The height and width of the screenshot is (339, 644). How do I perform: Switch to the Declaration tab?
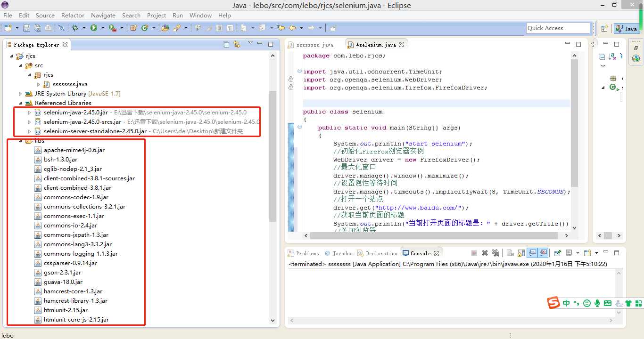click(377, 253)
